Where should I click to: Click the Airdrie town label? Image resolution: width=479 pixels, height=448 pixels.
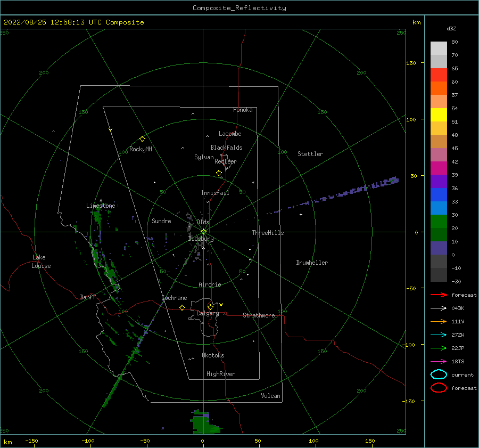click(210, 284)
